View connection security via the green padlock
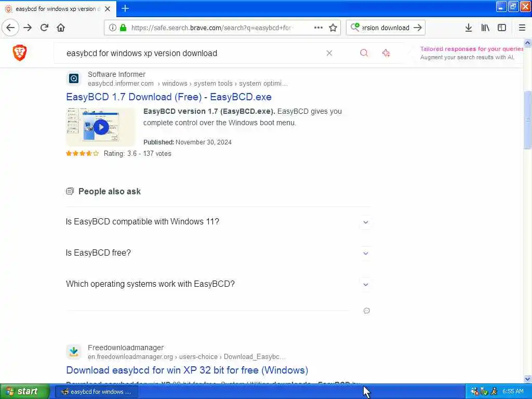The height and width of the screenshot is (399, 532). 123,28
